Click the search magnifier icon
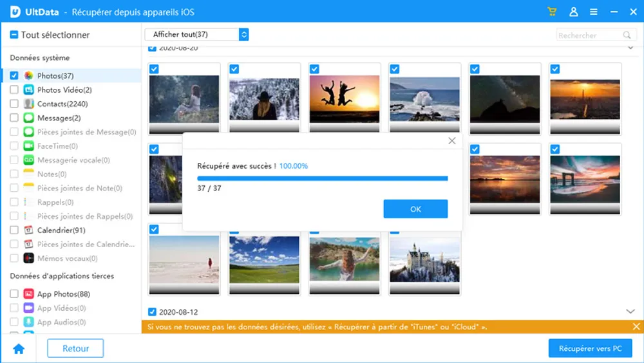 point(627,35)
